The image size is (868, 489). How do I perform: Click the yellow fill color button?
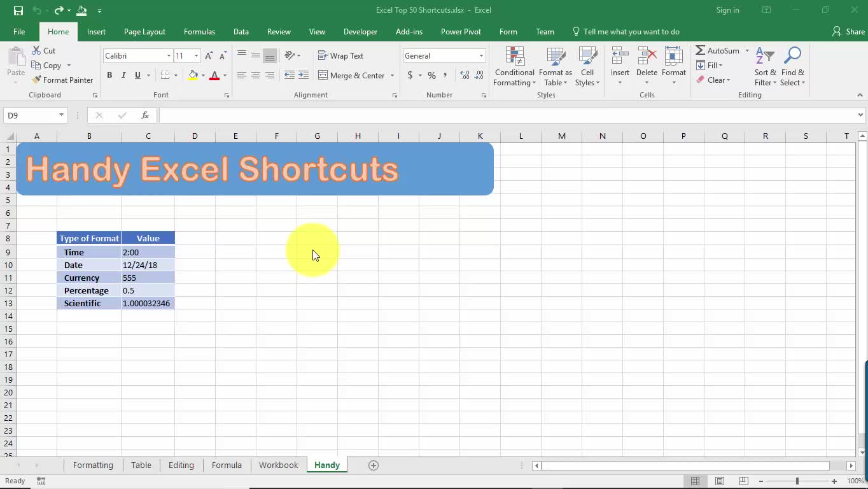[193, 75]
